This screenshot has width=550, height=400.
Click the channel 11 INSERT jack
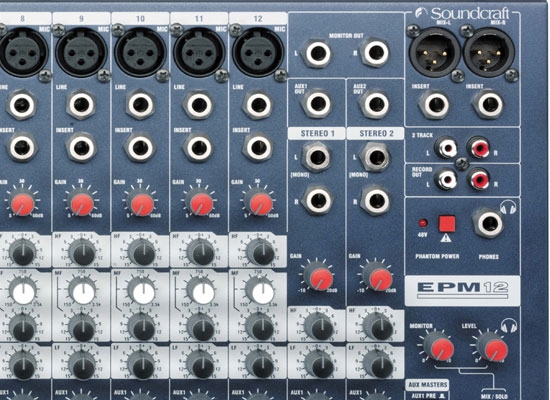pos(199,147)
